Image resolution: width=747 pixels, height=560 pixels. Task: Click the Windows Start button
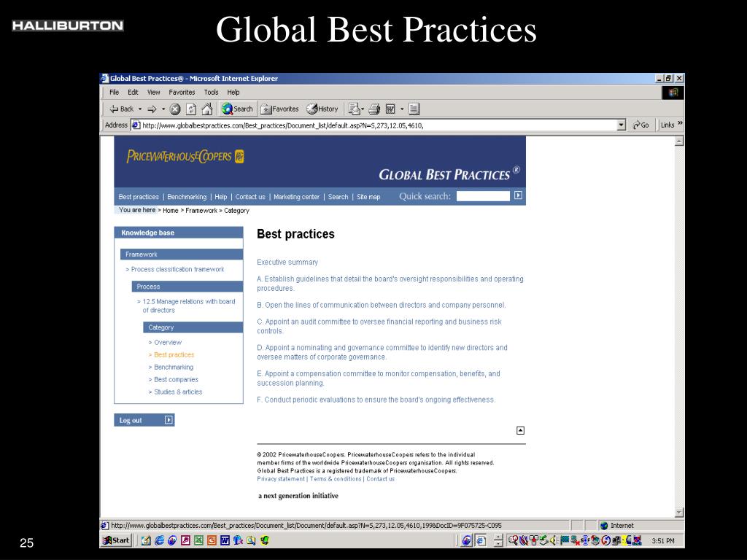pos(116,540)
